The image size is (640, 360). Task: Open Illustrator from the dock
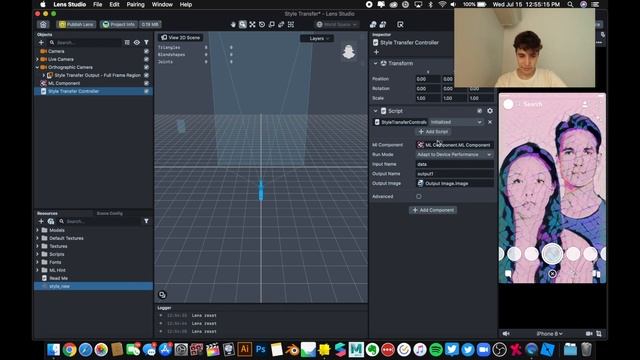(244, 349)
